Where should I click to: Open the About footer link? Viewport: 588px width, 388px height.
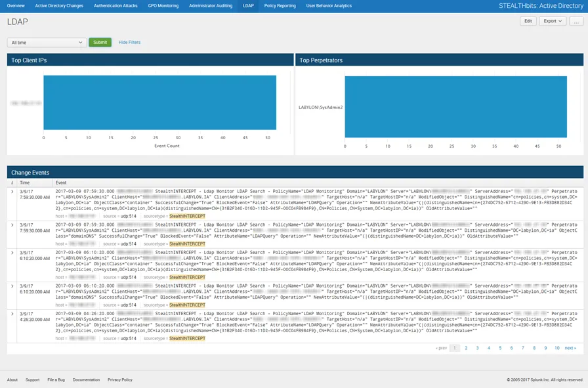12,379
